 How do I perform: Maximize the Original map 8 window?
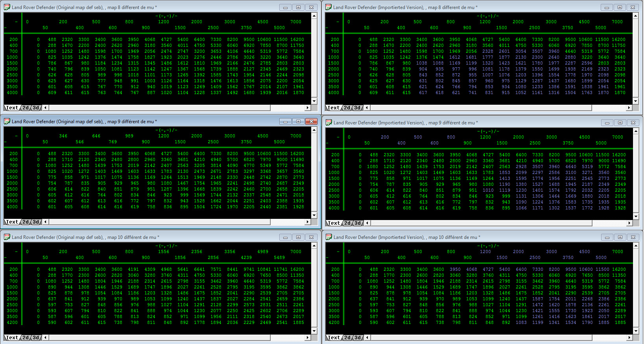click(298, 7)
